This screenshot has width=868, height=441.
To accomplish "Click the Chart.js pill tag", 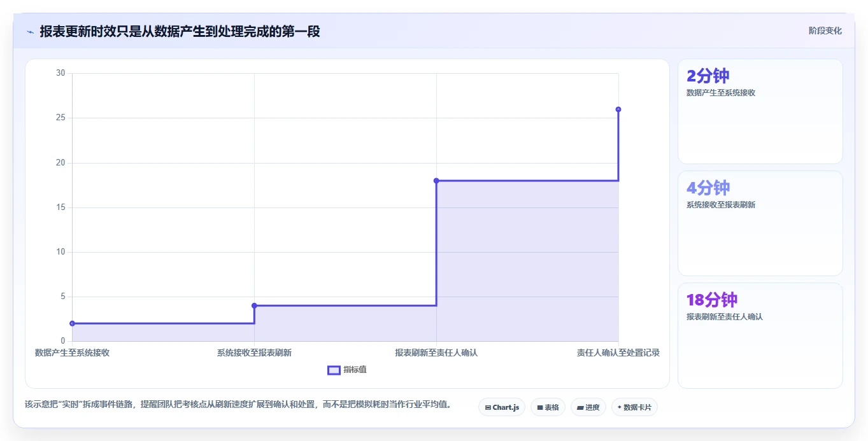I will (502, 407).
